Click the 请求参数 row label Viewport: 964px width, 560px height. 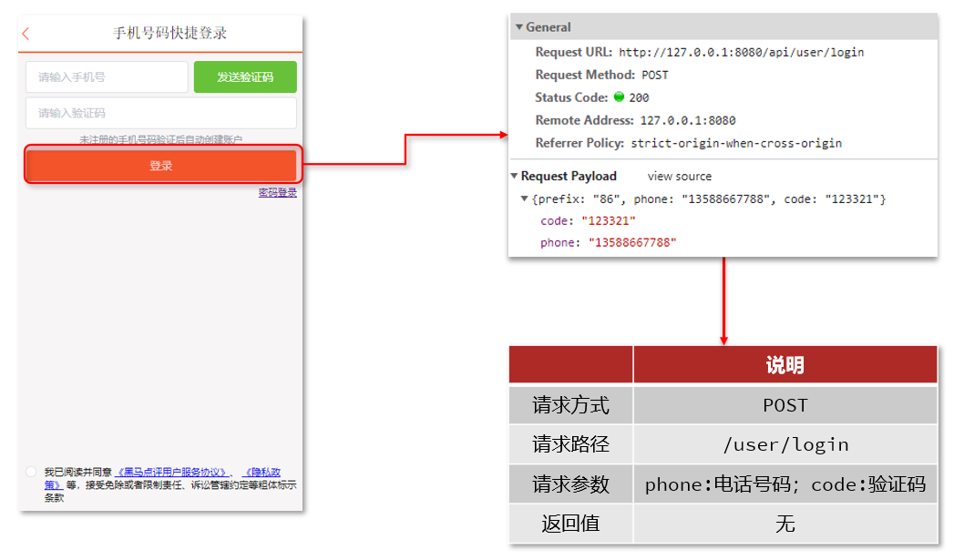point(570,484)
